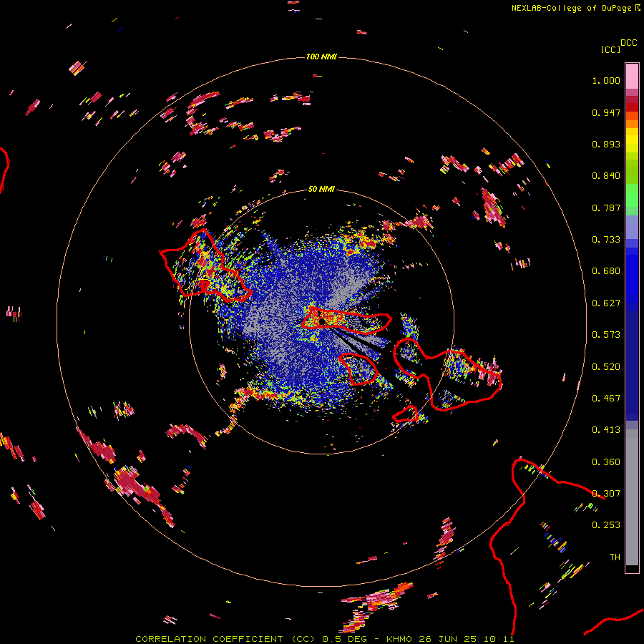Screen dimensions: 644x644
Task: Click the radar site dot at center
Action: coord(322,321)
